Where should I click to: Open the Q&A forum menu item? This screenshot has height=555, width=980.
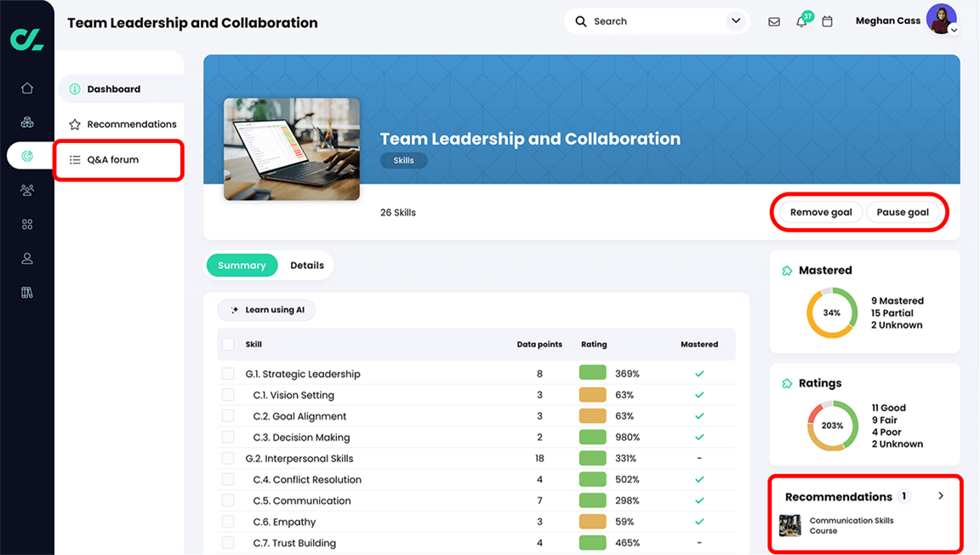click(x=118, y=159)
